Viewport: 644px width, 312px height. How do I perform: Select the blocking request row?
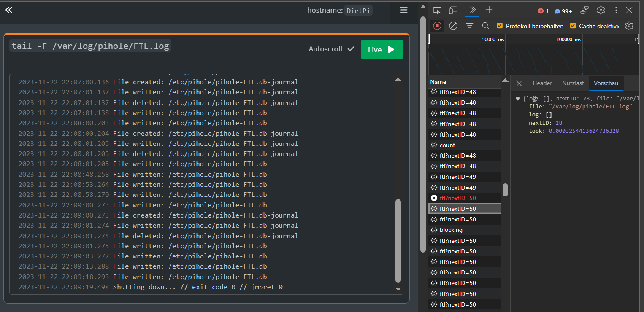[464, 230]
